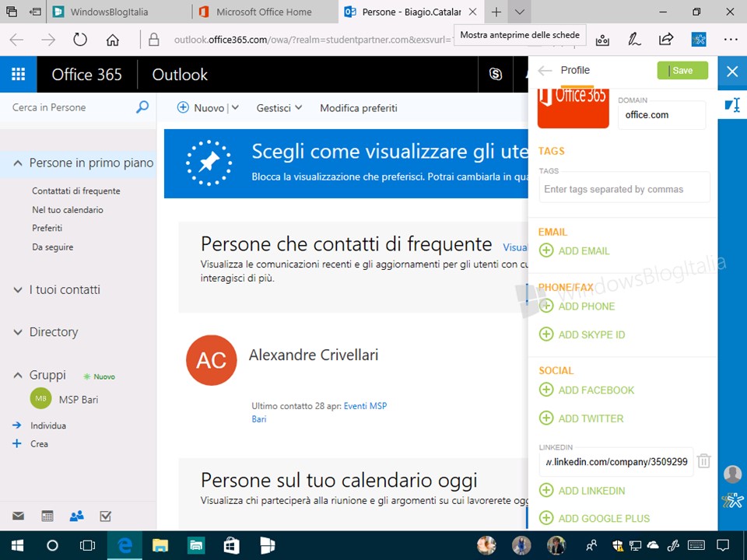Open Skype from the Office 365 header

click(496, 75)
